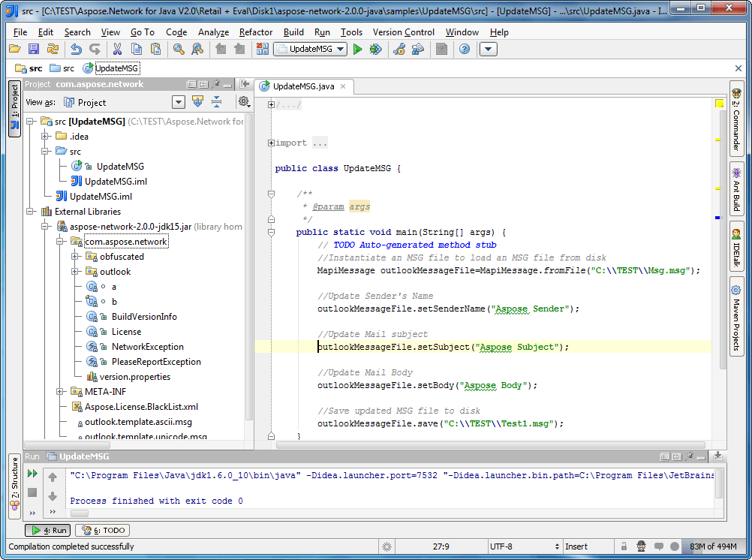Click the Redo arrow icon
752x560 pixels.
pyautogui.click(x=95, y=49)
